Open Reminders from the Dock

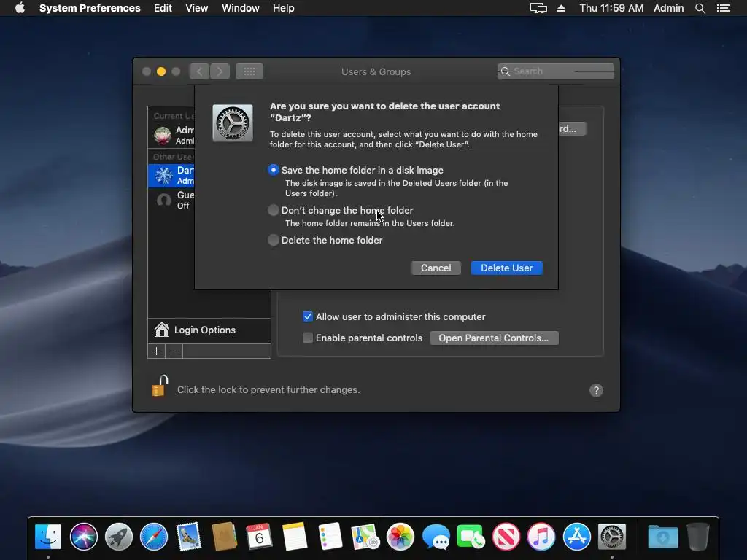coord(330,537)
